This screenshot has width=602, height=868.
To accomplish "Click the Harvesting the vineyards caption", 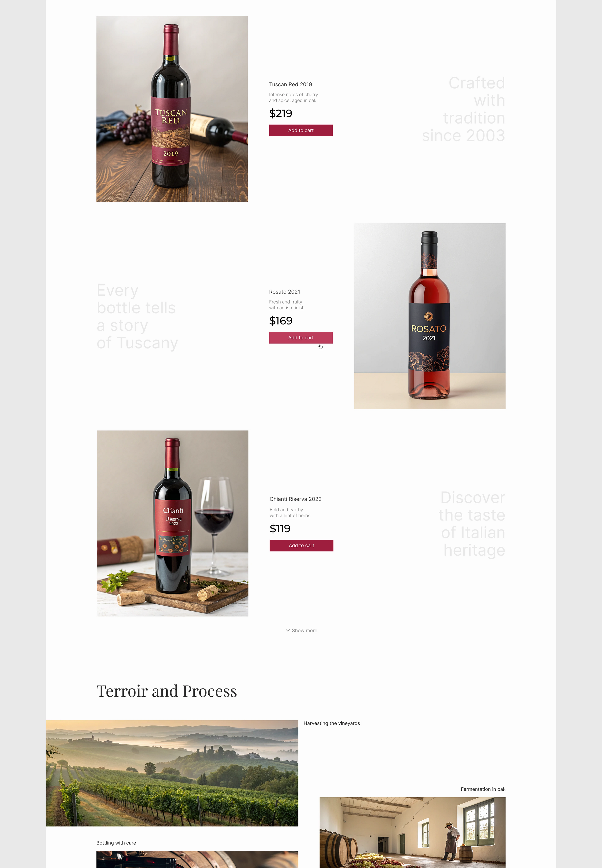I will (x=331, y=723).
